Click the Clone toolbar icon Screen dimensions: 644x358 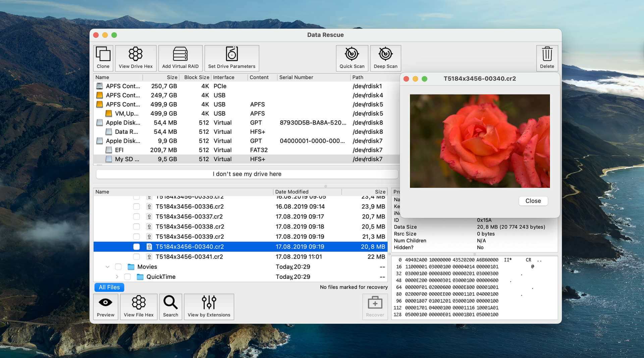tap(103, 58)
